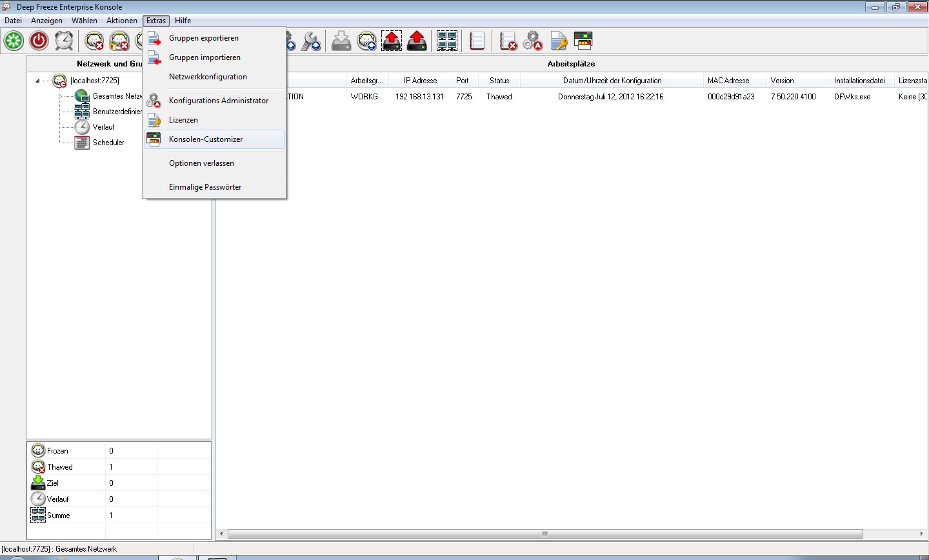The width and height of the screenshot is (929, 560).
Task: Choose Optionen verlassen menu entry
Action: pyautogui.click(x=214, y=163)
